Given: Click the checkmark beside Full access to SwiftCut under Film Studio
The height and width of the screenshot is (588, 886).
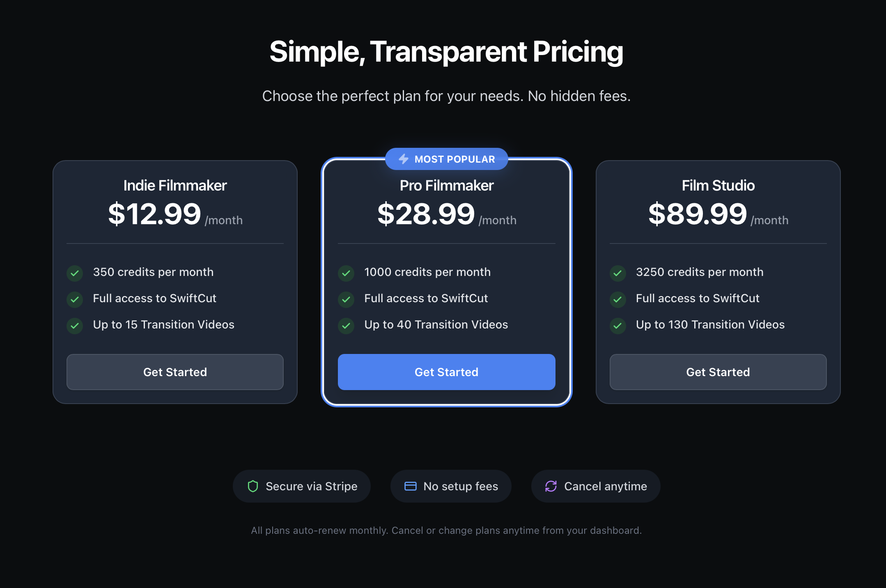Looking at the screenshot, I should (618, 299).
